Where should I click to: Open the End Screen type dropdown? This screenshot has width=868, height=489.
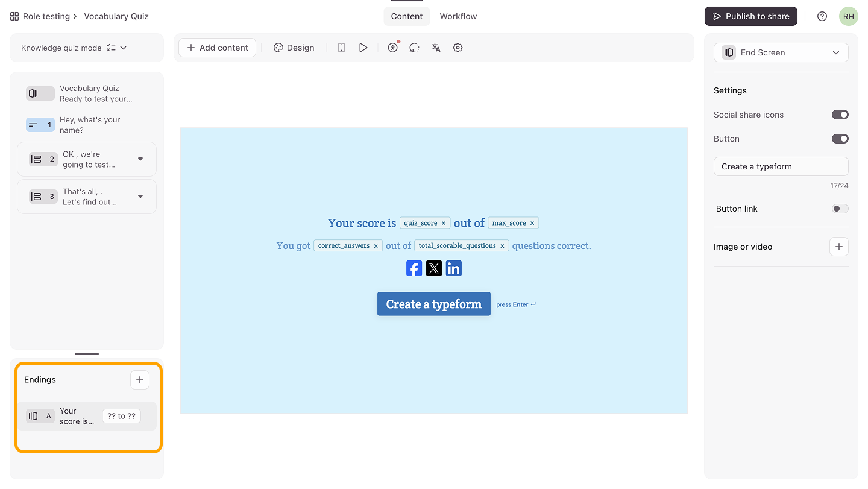point(781,52)
